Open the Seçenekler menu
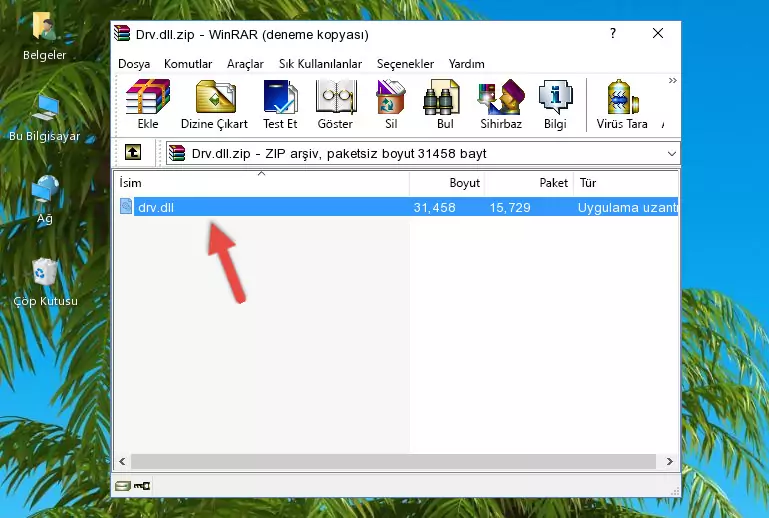Screen dimensions: 769x518 coord(405,64)
